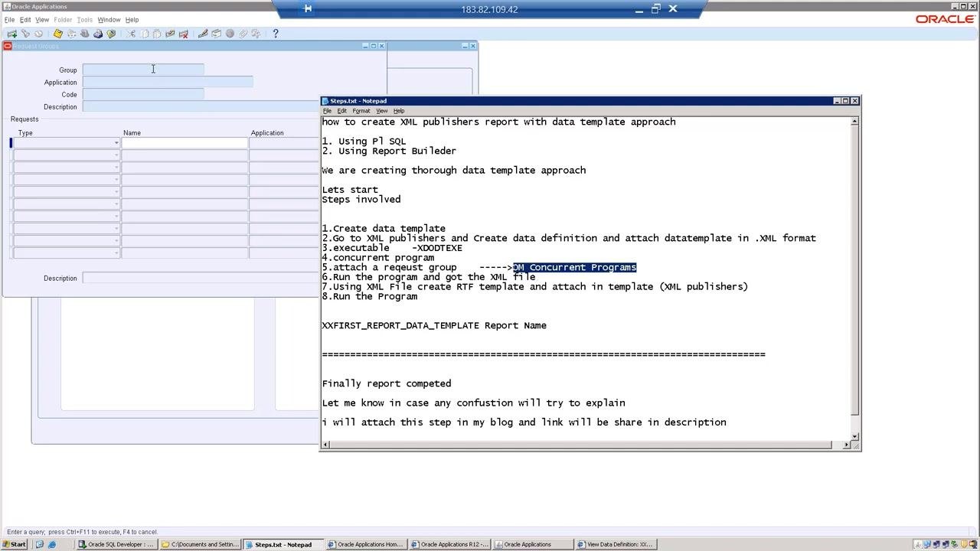Switch to View Data Definition taskbar button
This screenshot has height=551, width=980.
click(x=616, y=544)
